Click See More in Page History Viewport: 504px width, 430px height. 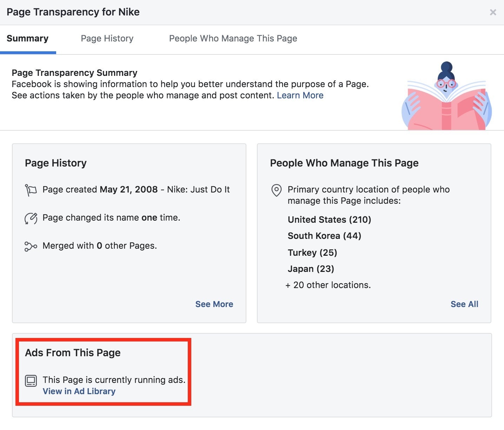(x=214, y=304)
